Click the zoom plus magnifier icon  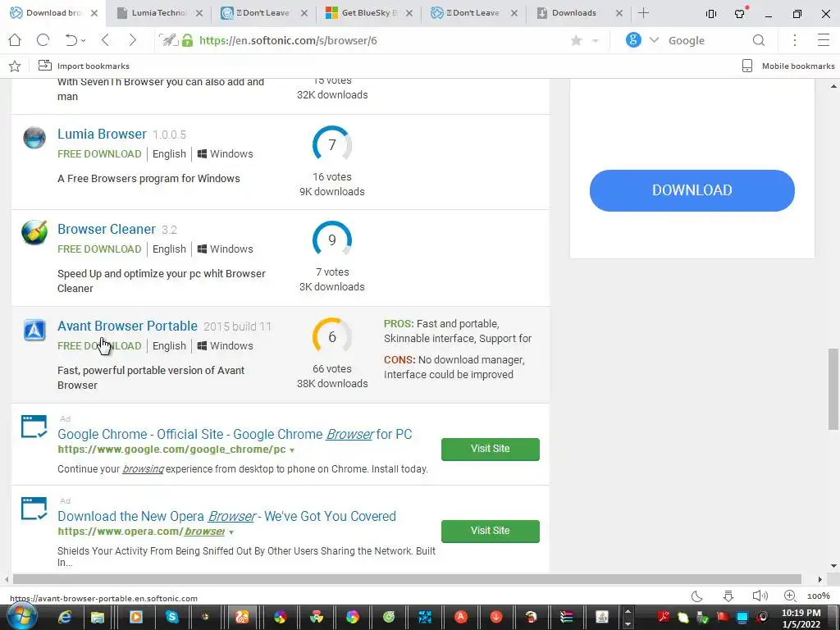790,596
